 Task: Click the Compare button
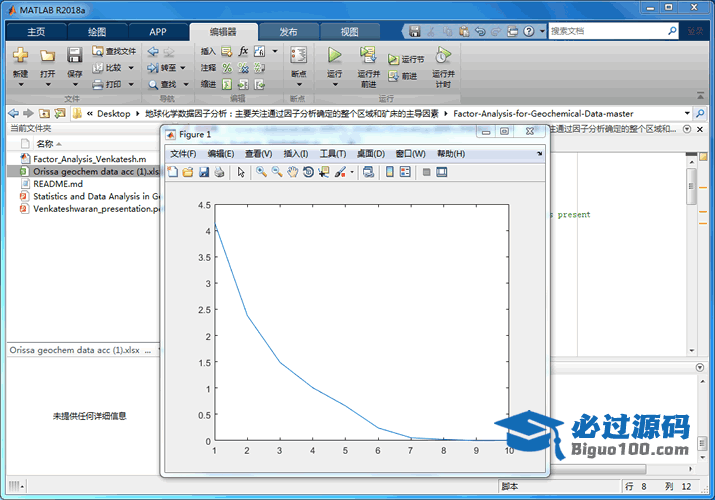(x=108, y=68)
